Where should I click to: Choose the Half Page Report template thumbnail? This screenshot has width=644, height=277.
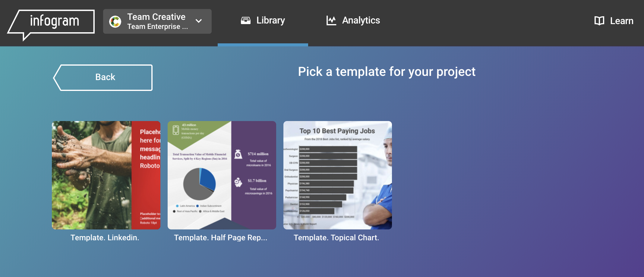[x=222, y=175]
